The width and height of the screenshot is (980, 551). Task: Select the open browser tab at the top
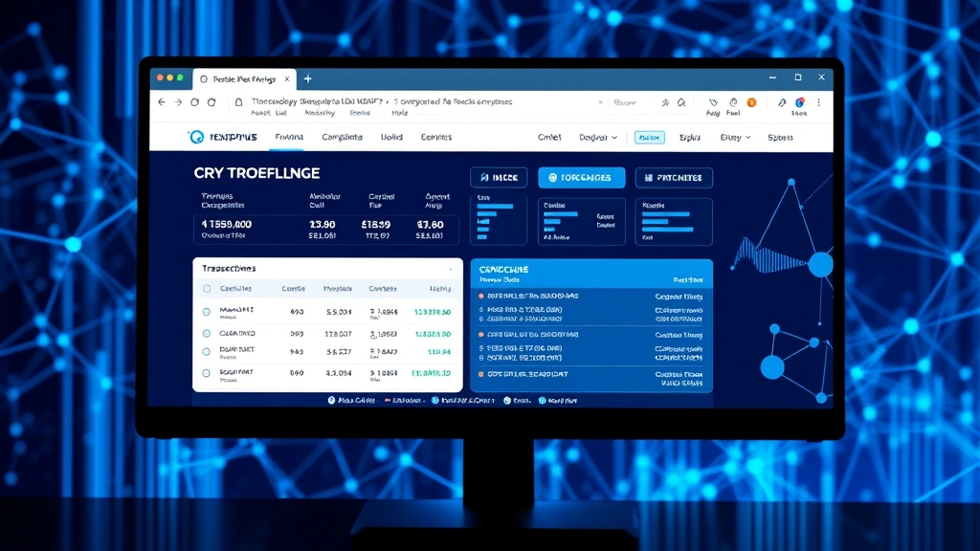coord(244,78)
